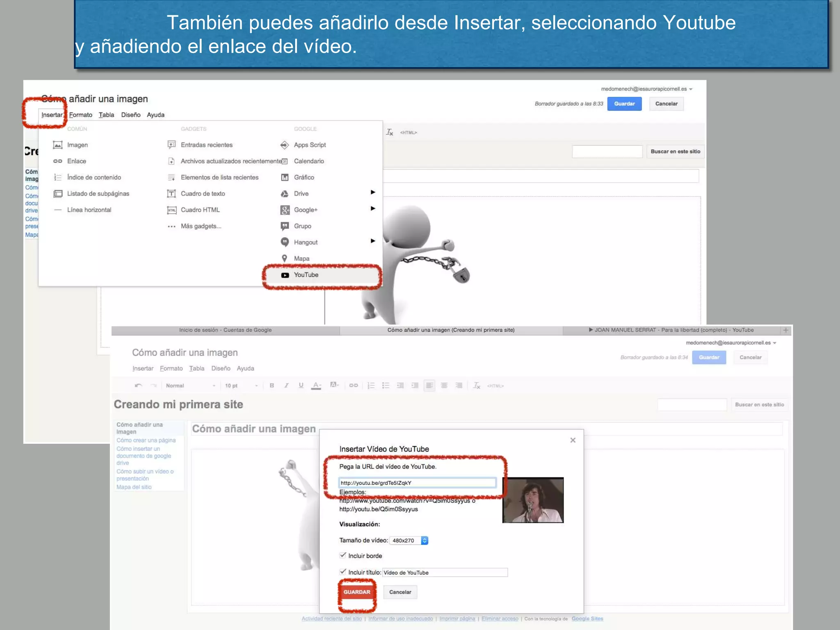The width and height of the screenshot is (840, 630).
Task: Open the Tamaño de vídeo 480x270 dropdown
Action: [409, 541]
